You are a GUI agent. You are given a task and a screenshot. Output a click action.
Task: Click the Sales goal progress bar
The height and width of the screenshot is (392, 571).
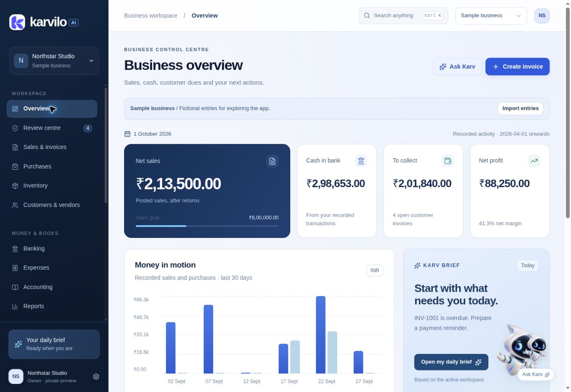pyautogui.click(x=207, y=226)
